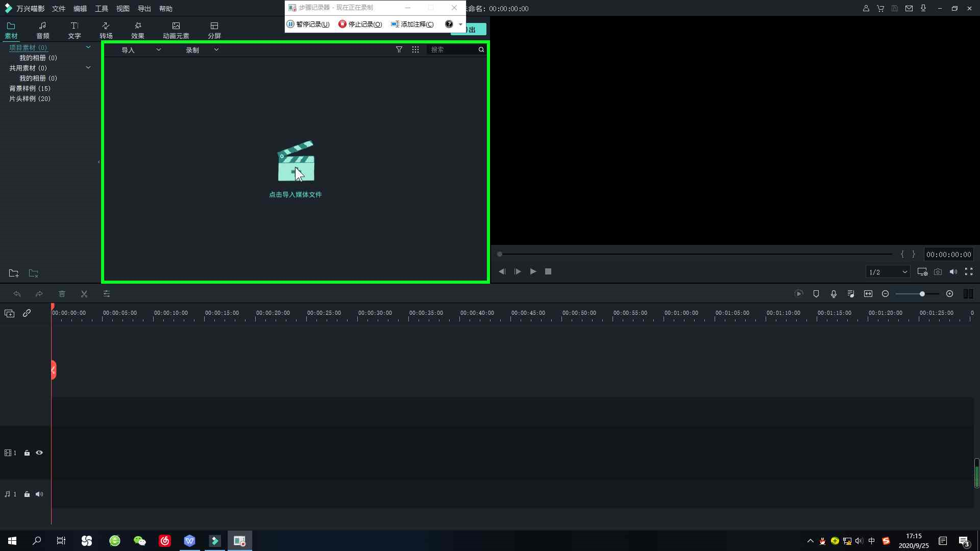This screenshot has width=980, height=551.
Task: Switch media grid view icon
Action: coord(415,49)
